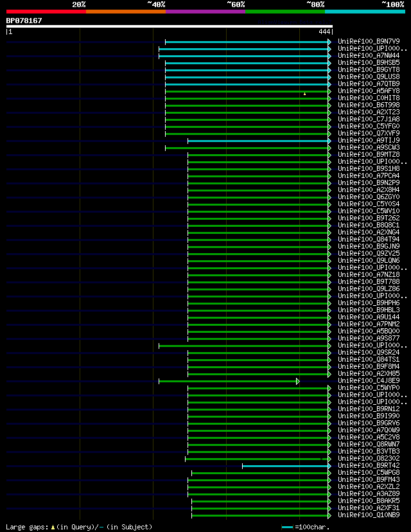Open hit UniRef100_B9GYT8

[x=369, y=70]
